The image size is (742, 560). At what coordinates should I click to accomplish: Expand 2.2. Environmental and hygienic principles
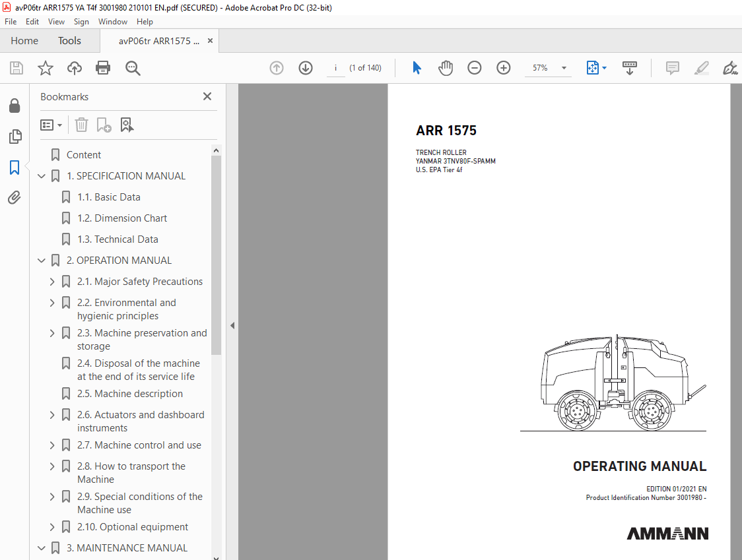pos(52,303)
